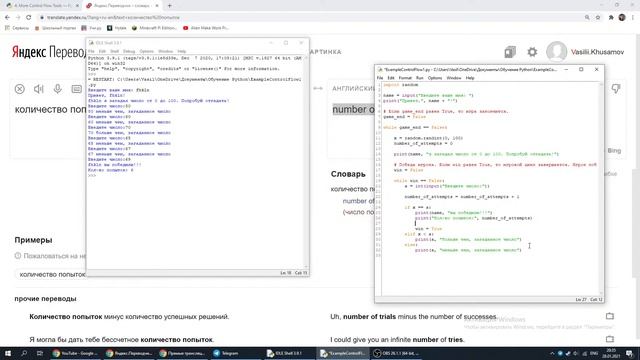Open language indicator ENG in system tray
This screenshot has width=640, height=360.
594,353
